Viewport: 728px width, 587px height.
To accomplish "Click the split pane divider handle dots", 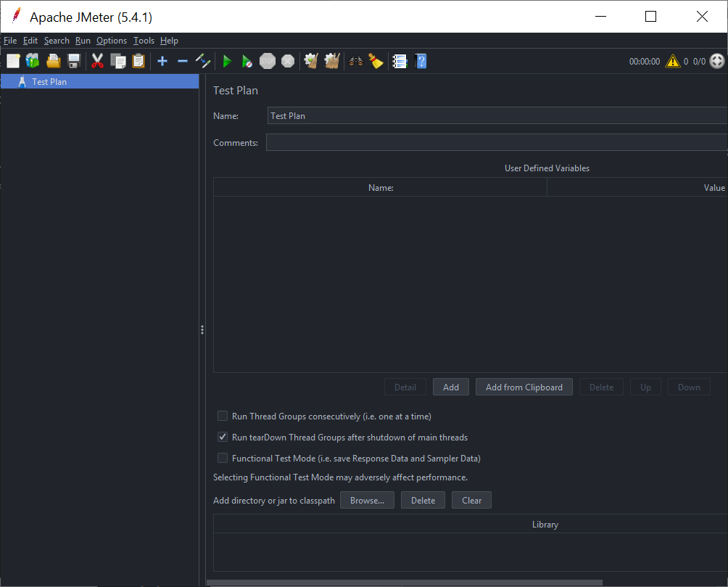I will point(202,329).
